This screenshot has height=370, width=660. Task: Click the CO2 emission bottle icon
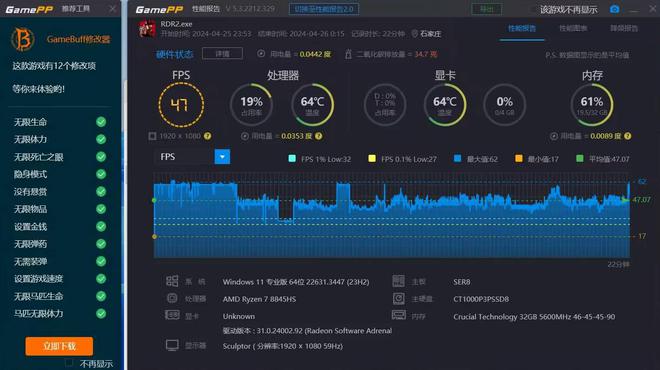click(348, 54)
